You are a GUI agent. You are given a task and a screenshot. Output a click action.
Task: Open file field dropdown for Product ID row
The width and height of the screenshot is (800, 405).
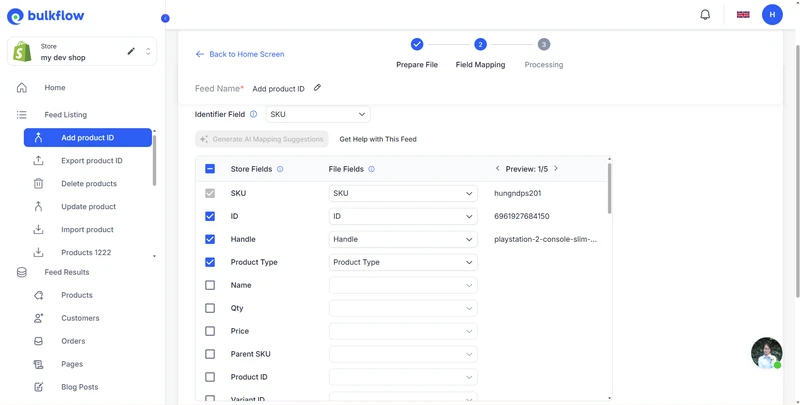pyautogui.click(x=403, y=377)
